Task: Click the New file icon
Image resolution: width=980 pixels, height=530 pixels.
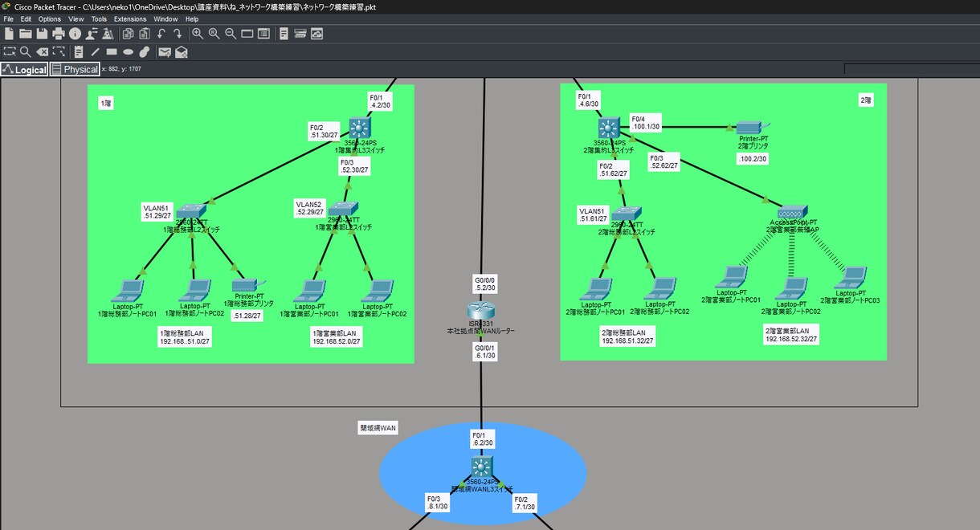Action: (10, 34)
